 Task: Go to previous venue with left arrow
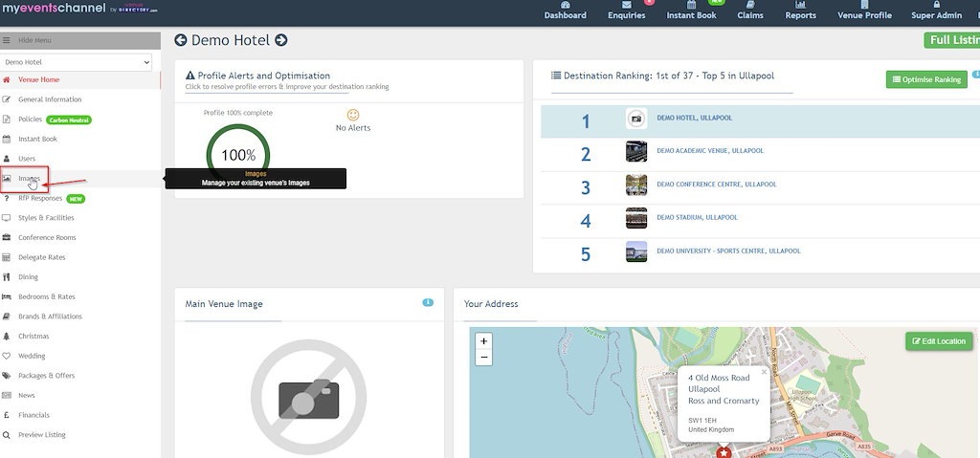[x=181, y=40]
